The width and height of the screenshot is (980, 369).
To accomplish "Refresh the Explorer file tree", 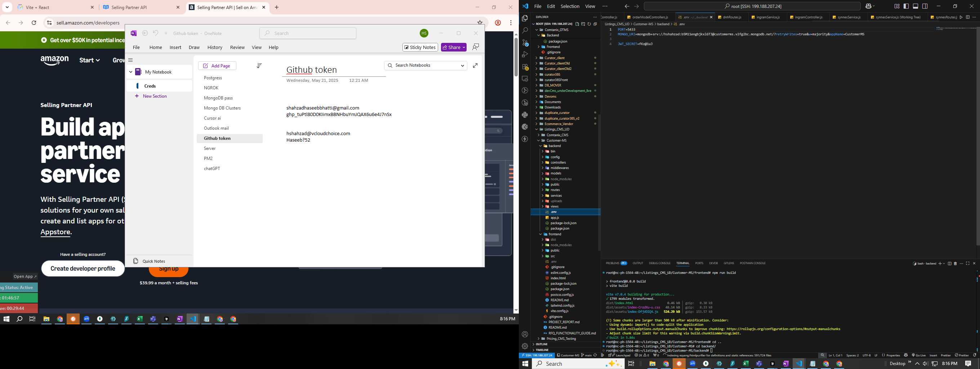I will (589, 24).
